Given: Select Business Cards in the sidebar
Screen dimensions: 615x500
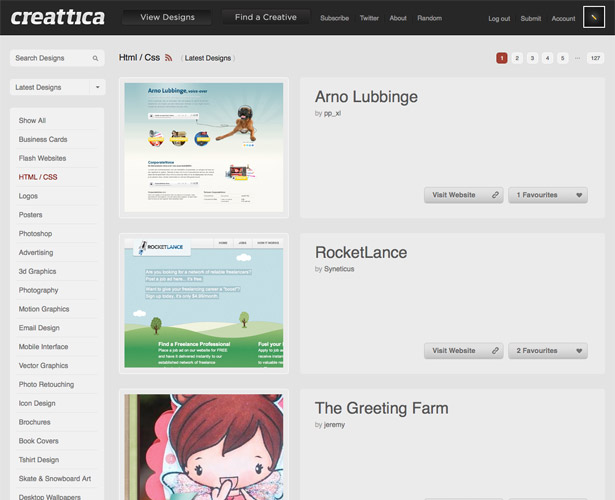Looking at the screenshot, I should click(43, 140).
